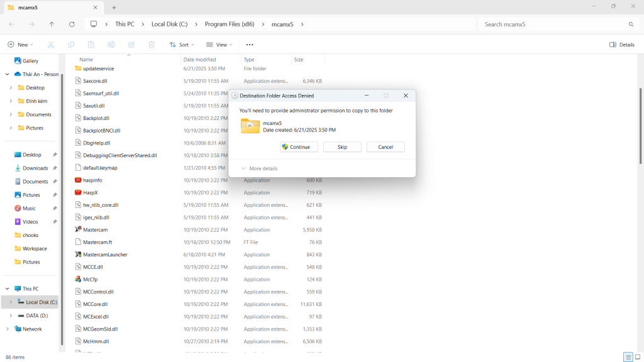Select the MCCore.dll file
This screenshot has width=644, height=362.
coord(91,304)
